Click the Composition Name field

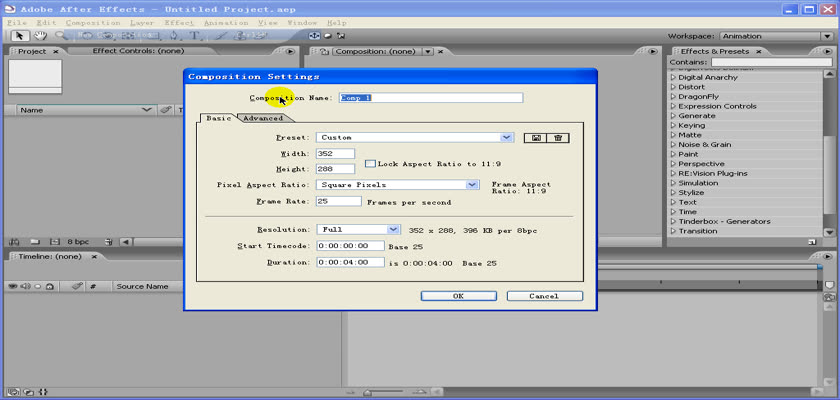431,98
